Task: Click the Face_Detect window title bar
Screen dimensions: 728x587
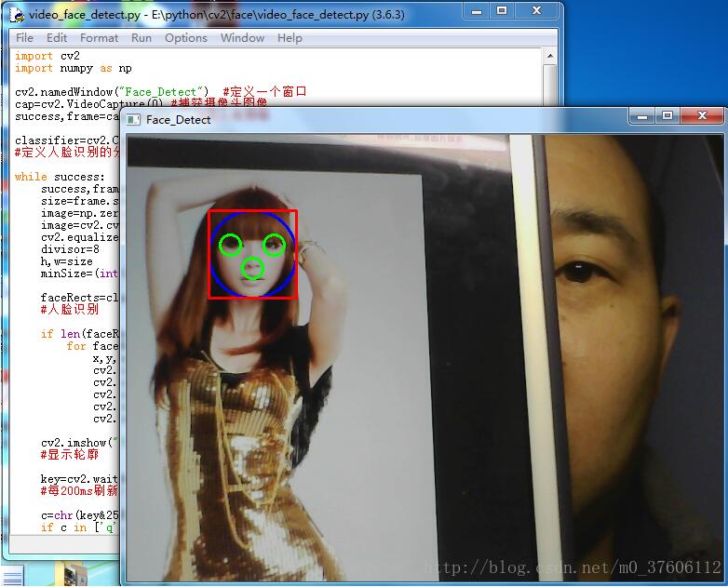Action: (372, 119)
